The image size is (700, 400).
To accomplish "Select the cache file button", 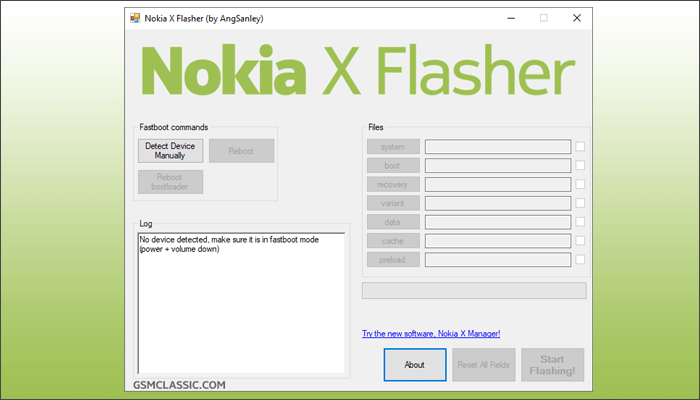I will 393,241.
